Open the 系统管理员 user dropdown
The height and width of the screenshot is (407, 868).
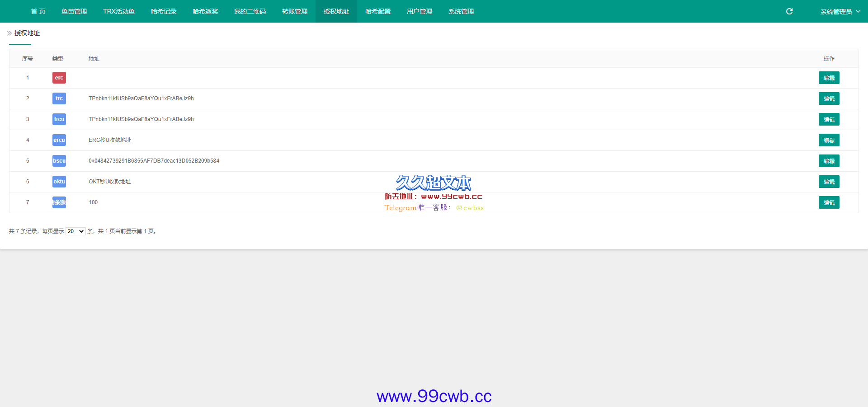pyautogui.click(x=840, y=12)
